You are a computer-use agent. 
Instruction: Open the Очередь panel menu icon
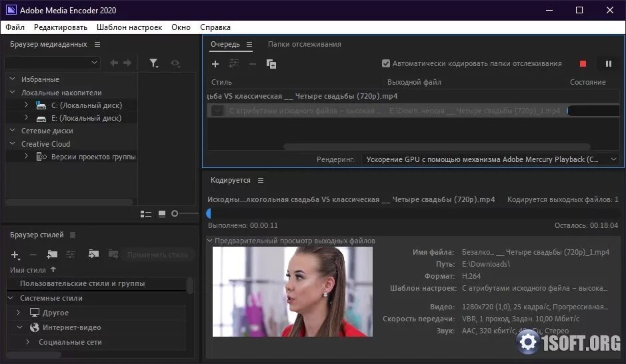249,44
